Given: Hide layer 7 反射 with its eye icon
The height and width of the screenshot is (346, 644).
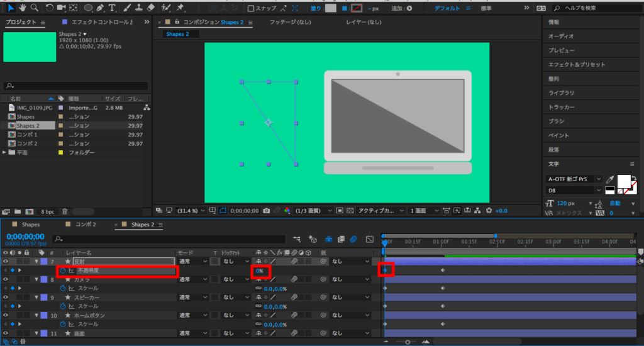Looking at the screenshot, I should (x=6, y=261).
